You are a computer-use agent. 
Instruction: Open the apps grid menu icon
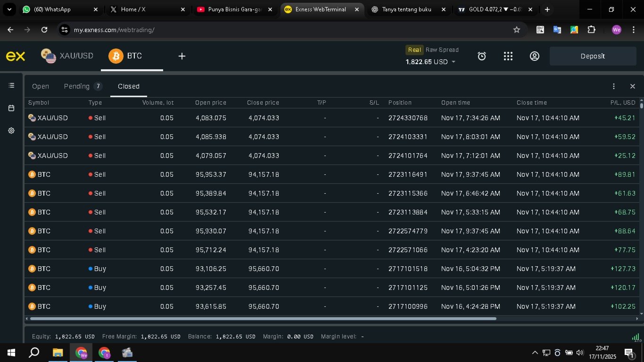tap(508, 56)
